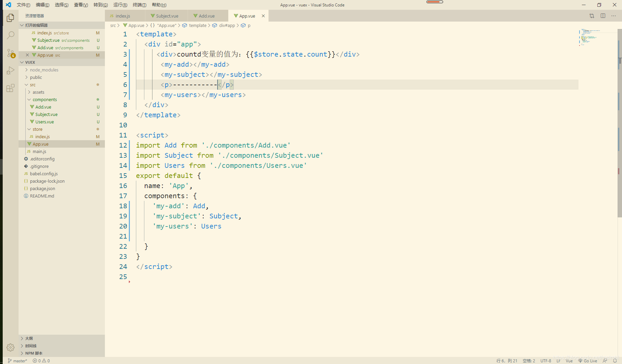Screen dimensions: 622x364
Task: Expand the public folder
Action: pyautogui.click(x=62, y=77)
